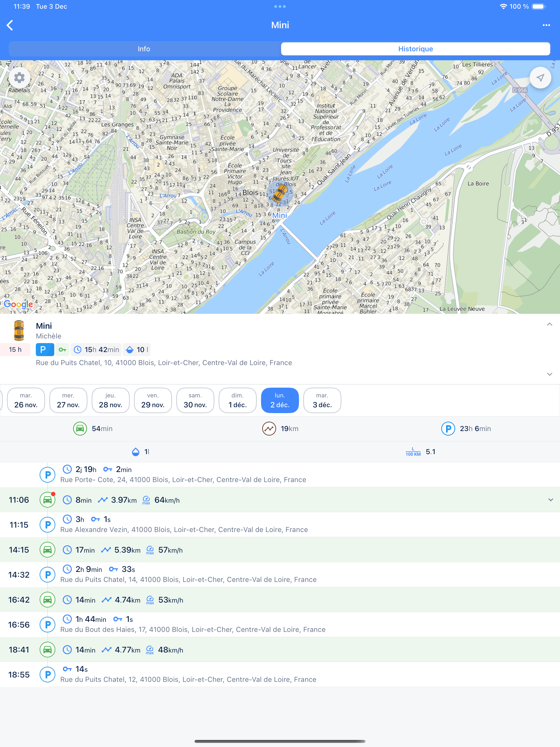560x747 pixels.
Task: Tap address Rue du Bout des Haies, 17
Action: coord(193,629)
